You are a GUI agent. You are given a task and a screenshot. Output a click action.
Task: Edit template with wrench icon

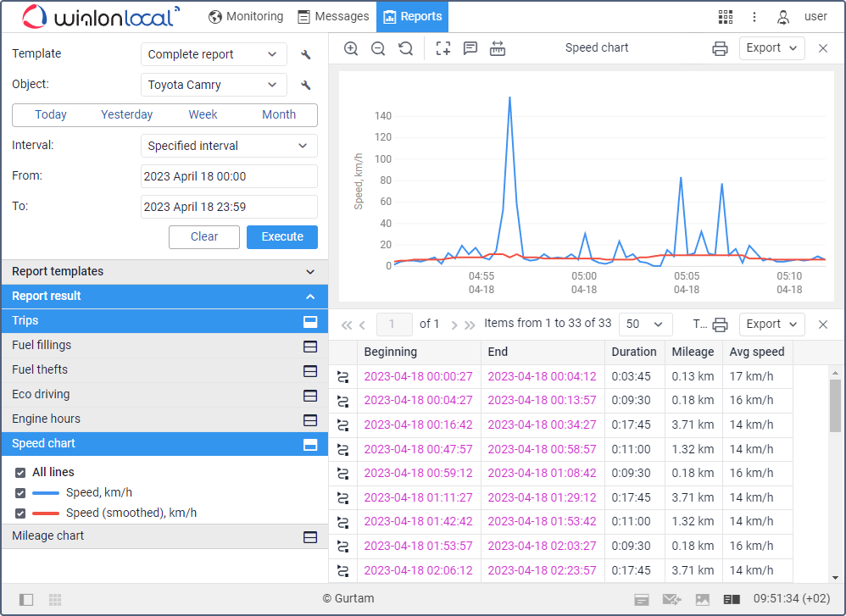tap(305, 54)
